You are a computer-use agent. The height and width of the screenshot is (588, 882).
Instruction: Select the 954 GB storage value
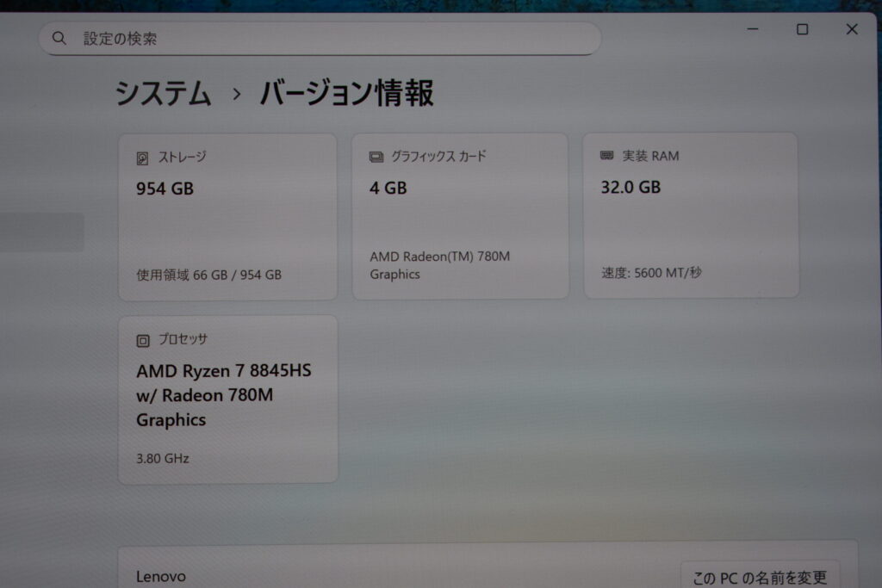(x=165, y=189)
